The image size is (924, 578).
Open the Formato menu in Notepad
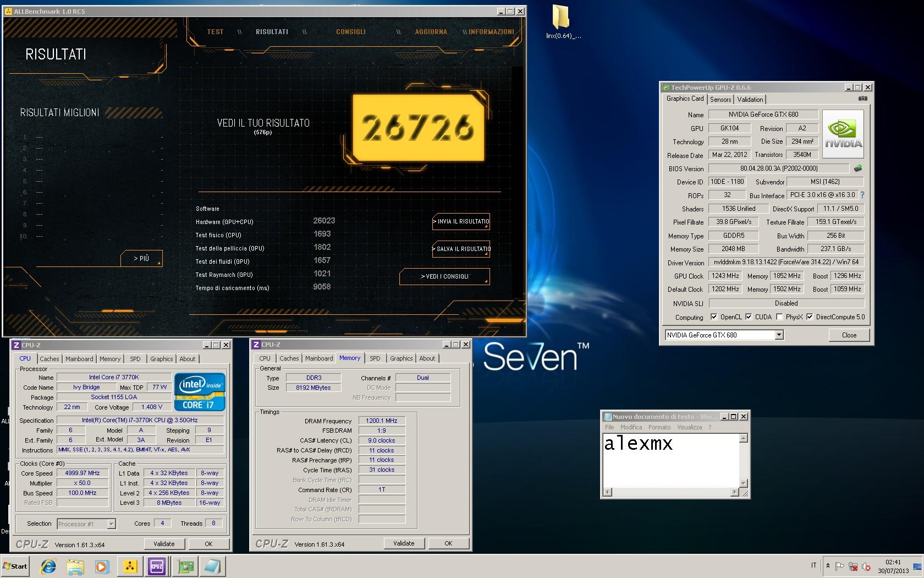(659, 427)
